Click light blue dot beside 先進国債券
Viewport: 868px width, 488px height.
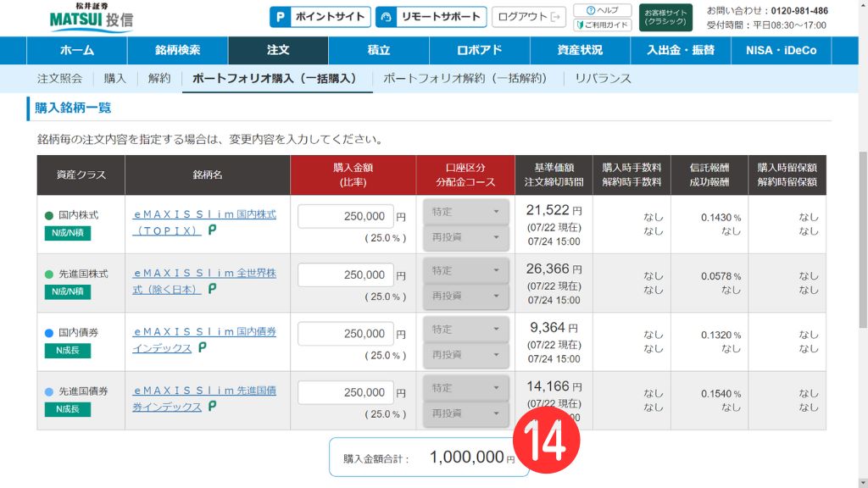click(49, 391)
